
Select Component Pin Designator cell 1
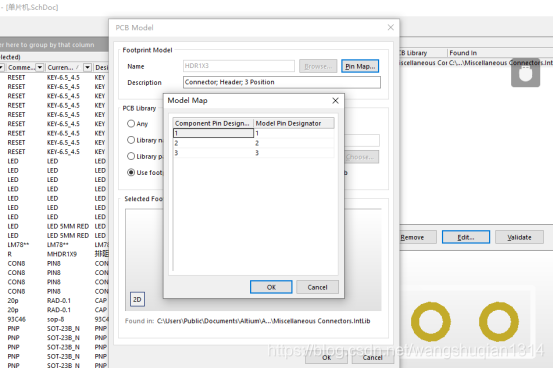(x=213, y=133)
